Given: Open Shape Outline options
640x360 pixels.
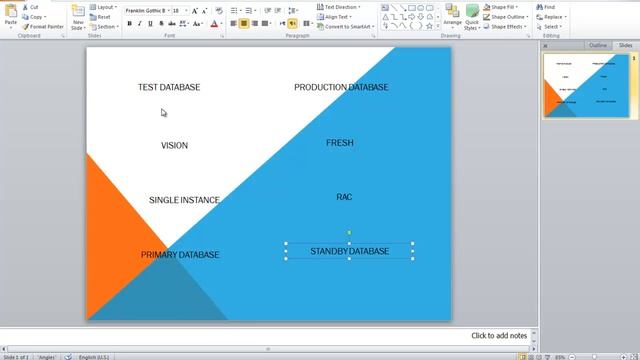Looking at the screenshot, I should (506, 17).
